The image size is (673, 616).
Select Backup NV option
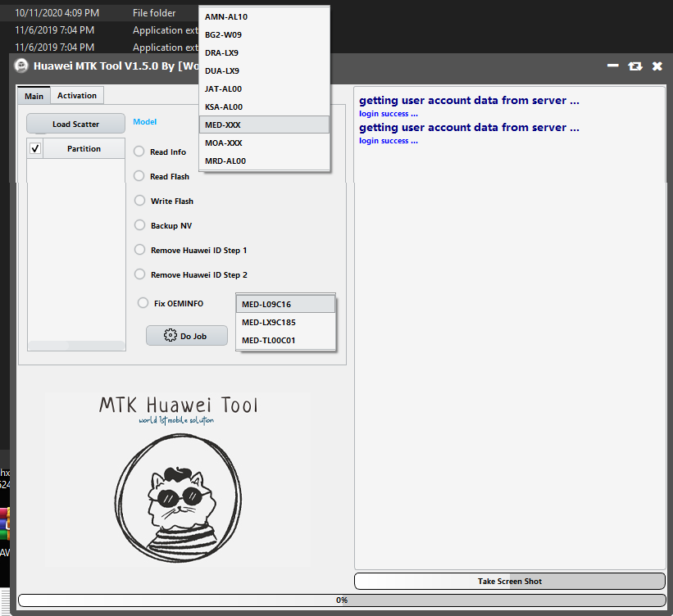click(x=139, y=224)
